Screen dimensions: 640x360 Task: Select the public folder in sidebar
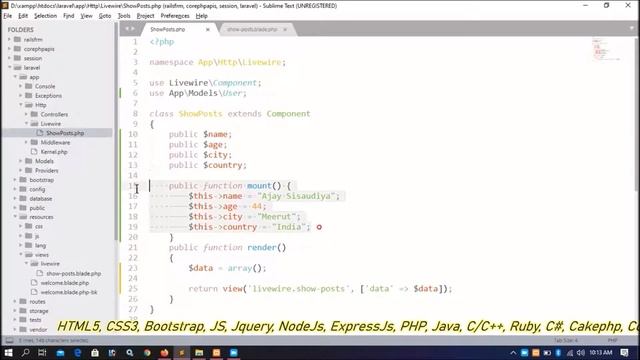[x=37, y=208]
